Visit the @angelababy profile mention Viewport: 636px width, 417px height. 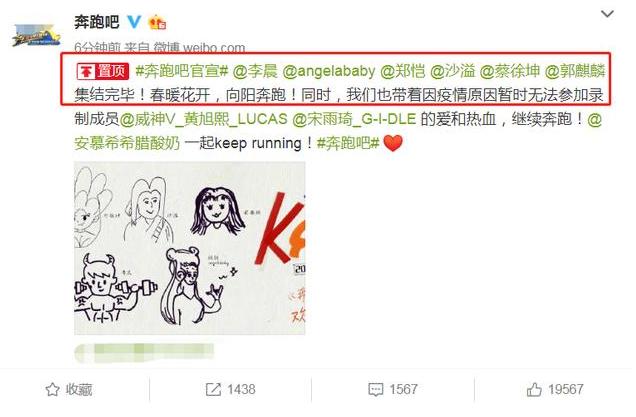click(329, 71)
